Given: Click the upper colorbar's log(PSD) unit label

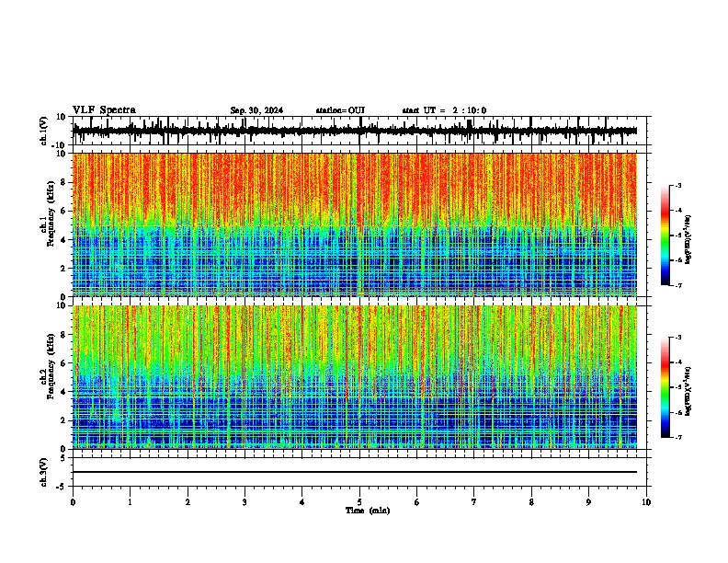Looking at the screenshot, I should click(688, 239).
